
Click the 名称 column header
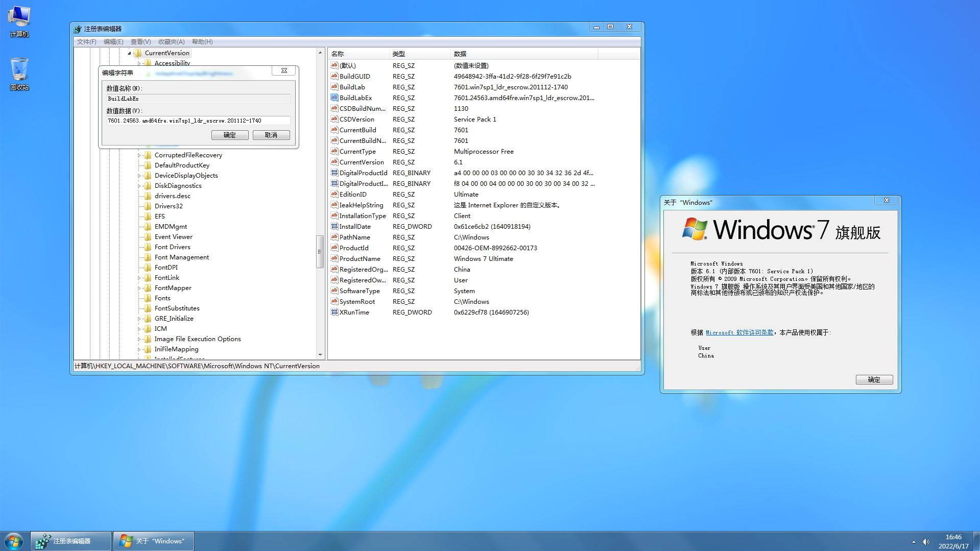click(x=358, y=54)
